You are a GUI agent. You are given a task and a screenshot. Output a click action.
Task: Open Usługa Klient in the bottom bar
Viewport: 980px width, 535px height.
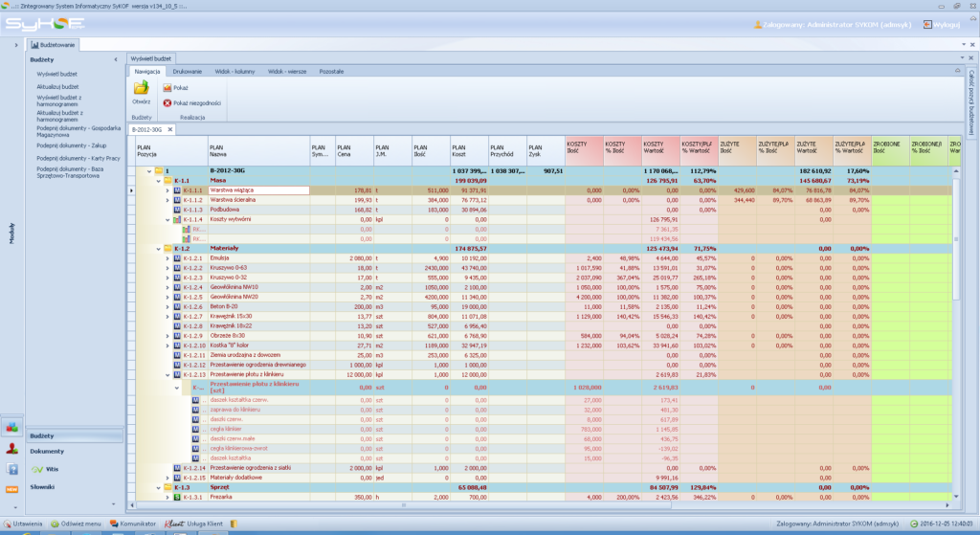[x=193, y=524]
